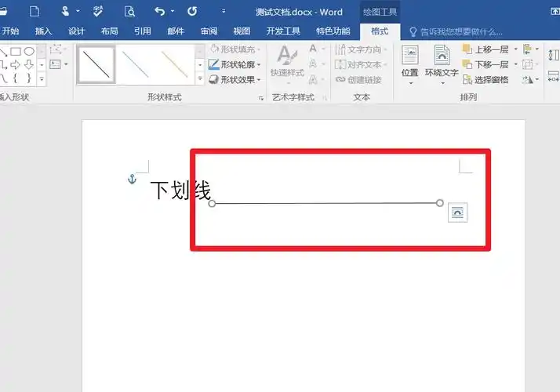Switch to the 布局 tab
The width and height of the screenshot is (560, 392).
[109, 31]
